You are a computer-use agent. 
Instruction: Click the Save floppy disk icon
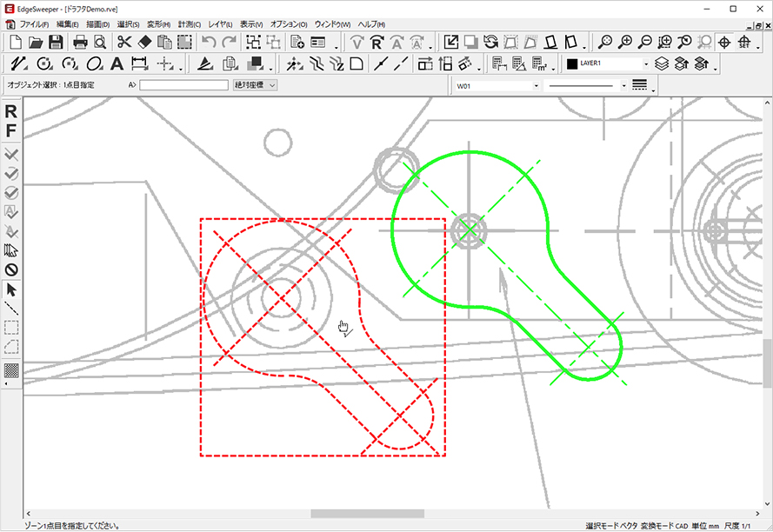[56, 42]
